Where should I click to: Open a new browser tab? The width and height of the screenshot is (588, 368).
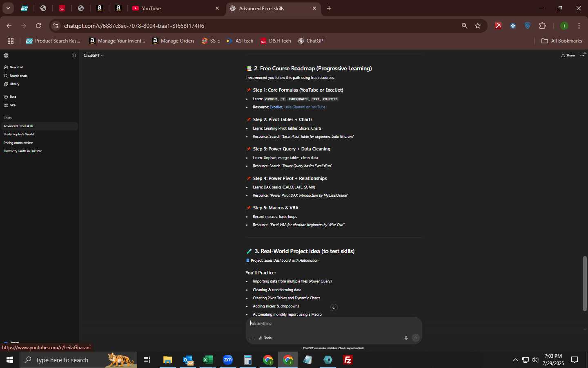[x=329, y=8]
